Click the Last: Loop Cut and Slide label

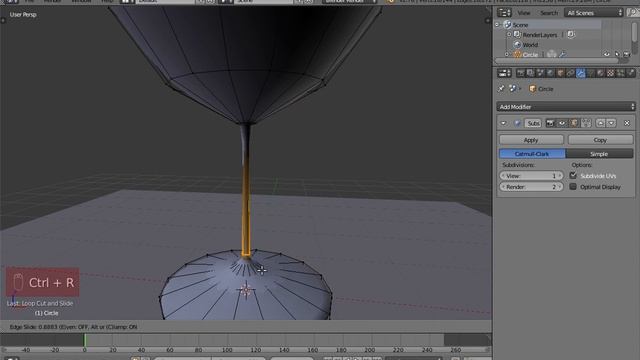click(x=40, y=303)
